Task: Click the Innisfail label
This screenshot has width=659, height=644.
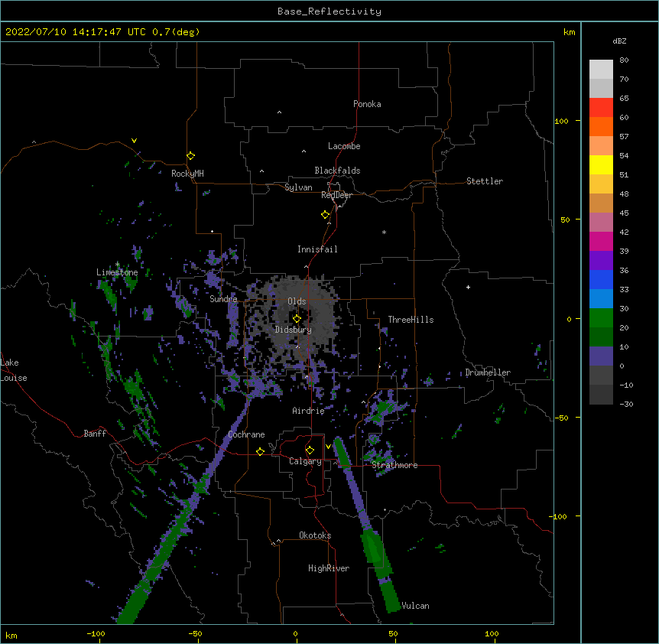Action: [317, 249]
